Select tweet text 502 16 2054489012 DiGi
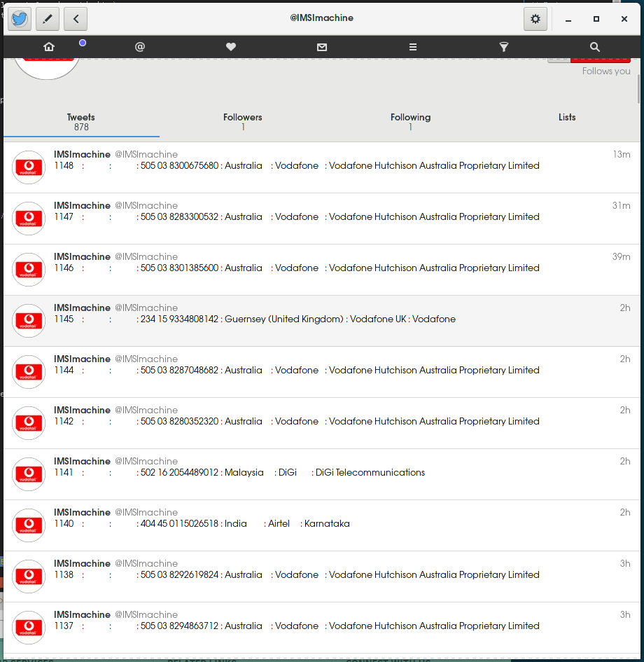Viewport: 644px width, 662px height. tap(239, 472)
